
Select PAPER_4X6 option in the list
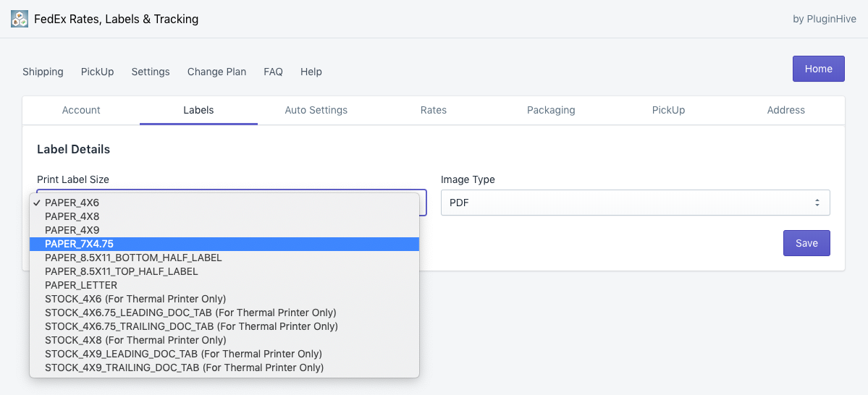(224, 203)
